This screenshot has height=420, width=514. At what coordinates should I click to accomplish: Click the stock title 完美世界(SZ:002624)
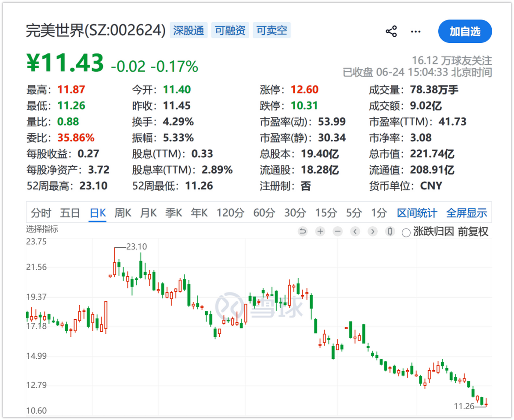click(x=96, y=31)
